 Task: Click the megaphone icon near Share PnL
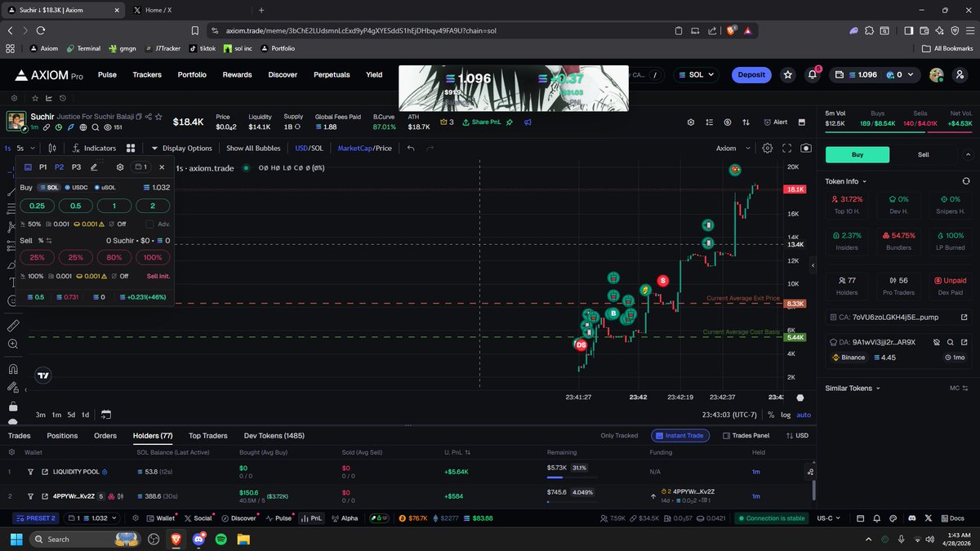pyautogui.click(x=528, y=122)
